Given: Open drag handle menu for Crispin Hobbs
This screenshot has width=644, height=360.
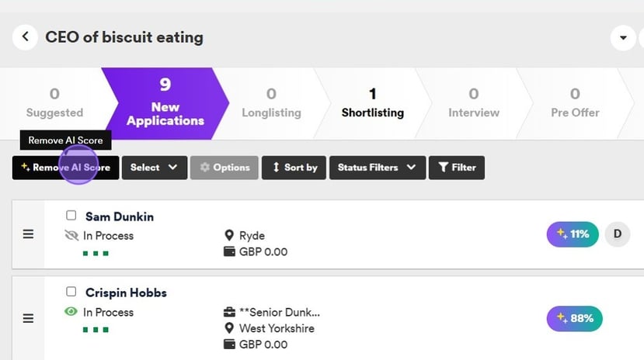Looking at the screenshot, I should click(x=28, y=318).
